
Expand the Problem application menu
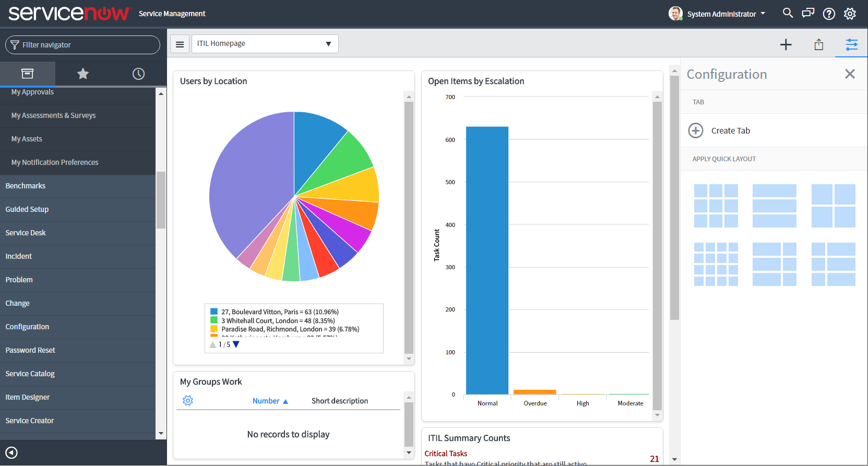pos(78,280)
